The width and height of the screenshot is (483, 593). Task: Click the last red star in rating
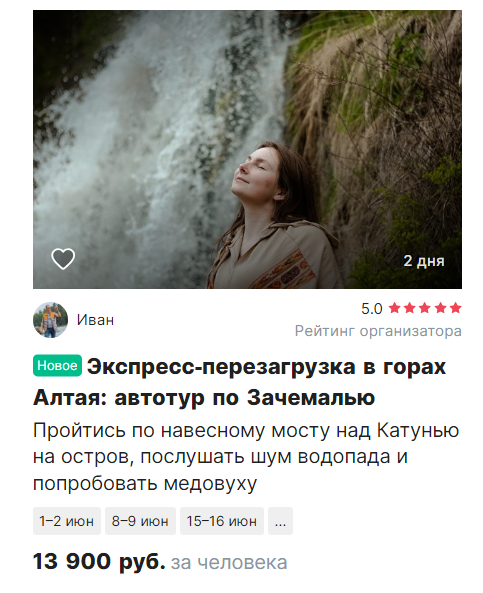(456, 308)
